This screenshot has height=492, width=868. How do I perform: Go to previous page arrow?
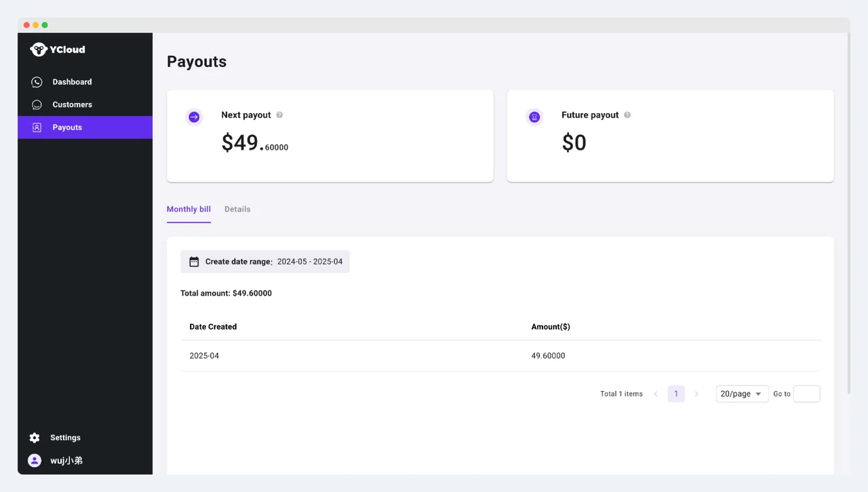pos(656,394)
